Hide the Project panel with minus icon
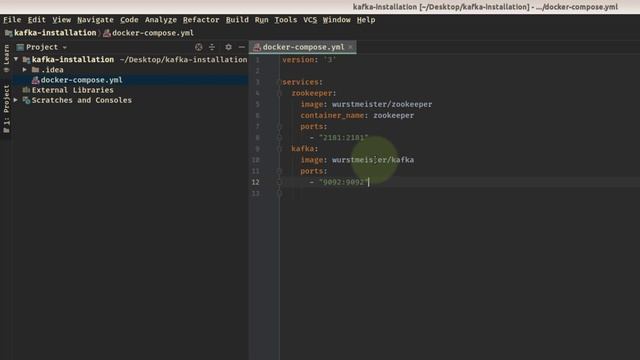This screenshot has width=640, height=360. (x=242, y=47)
